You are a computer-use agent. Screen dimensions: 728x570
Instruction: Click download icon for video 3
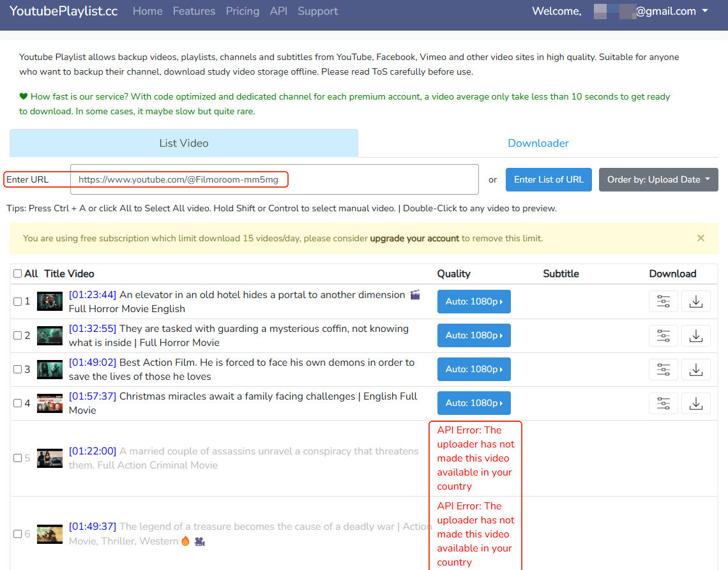click(x=696, y=370)
